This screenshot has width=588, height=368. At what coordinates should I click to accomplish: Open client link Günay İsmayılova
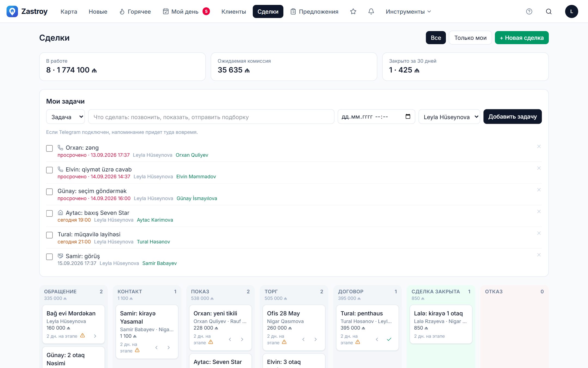point(197,198)
